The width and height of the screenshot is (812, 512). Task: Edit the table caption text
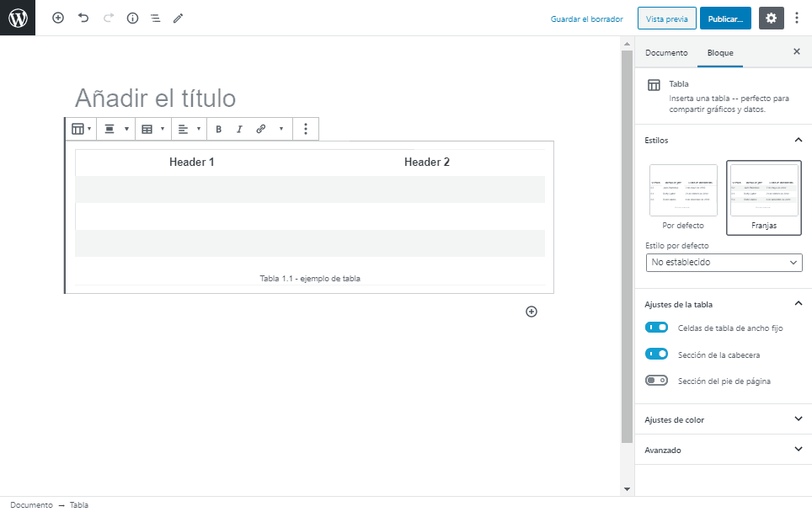click(310, 279)
